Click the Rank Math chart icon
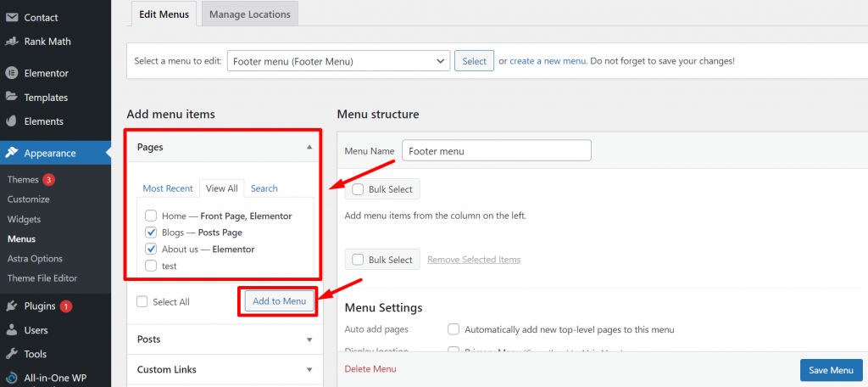The width and height of the screenshot is (868, 387). 11,42
